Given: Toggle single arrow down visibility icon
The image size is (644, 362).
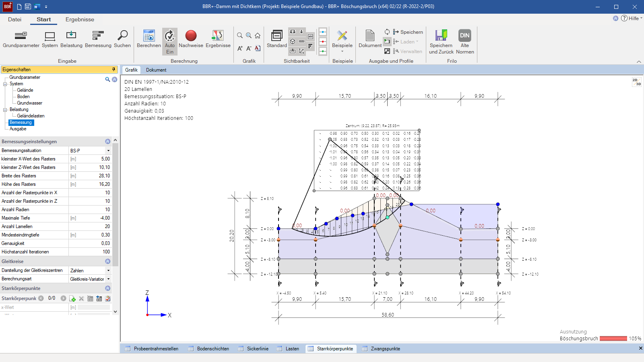Looking at the screenshot, I should pos(301,31).
